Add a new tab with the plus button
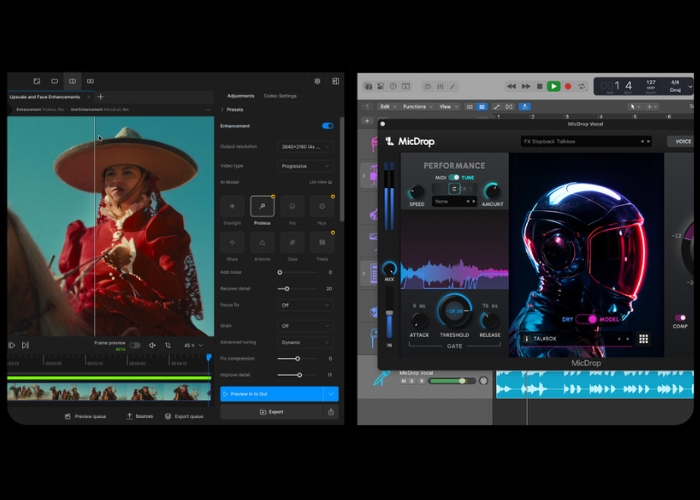Screen dimensions: 700x500 click(x=100, y=97)
